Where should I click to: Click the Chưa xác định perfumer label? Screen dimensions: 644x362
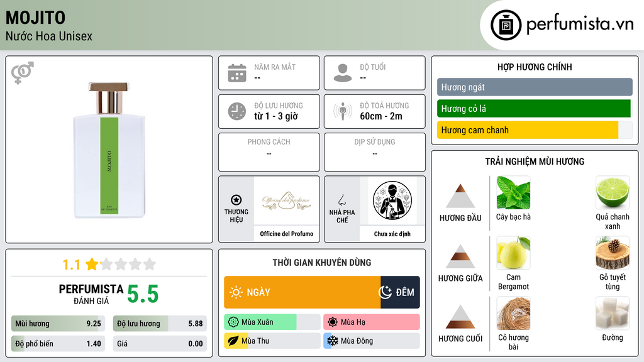tap(392, 234)
